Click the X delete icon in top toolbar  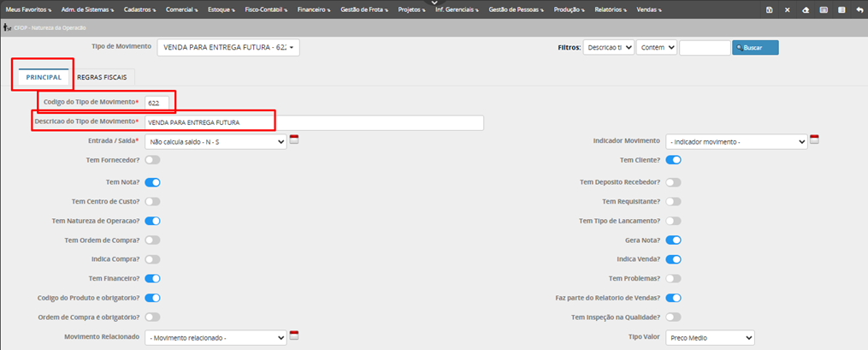point(787,9)
